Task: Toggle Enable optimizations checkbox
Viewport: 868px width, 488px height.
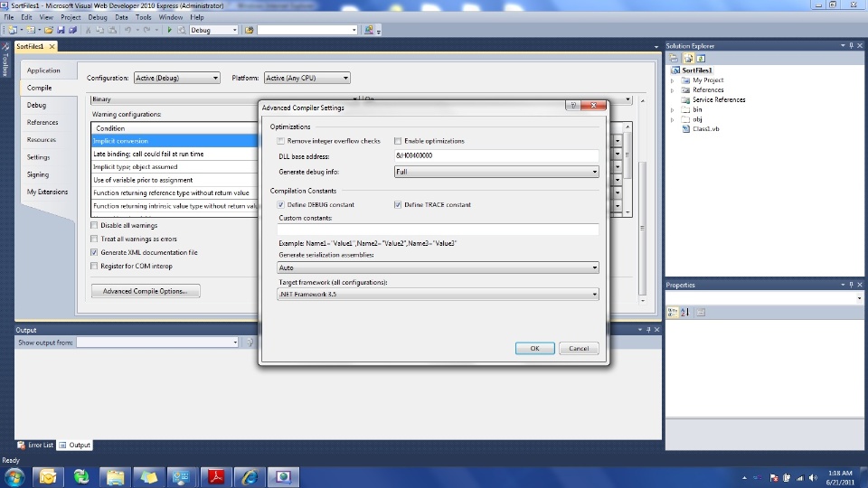Action: coord(398,141)
